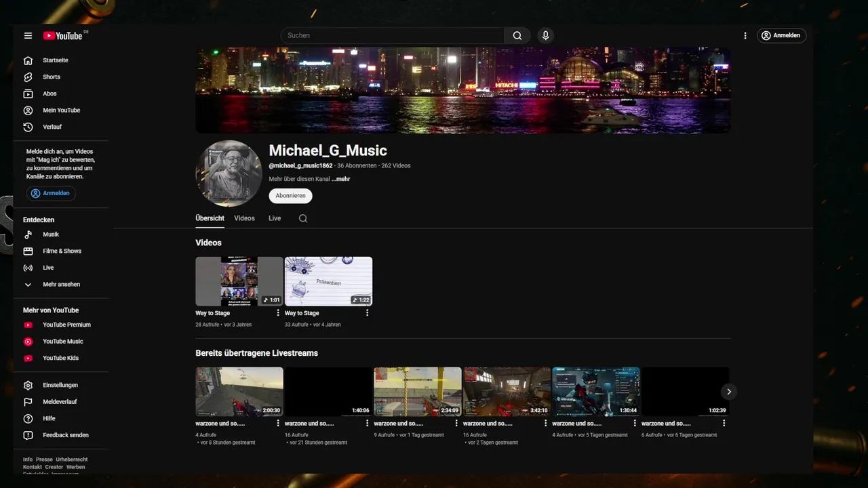Image resolution: width=868 pixels, height=488 pixels.
Task: Open Filme & Shows icon
Action: click(28, 251)
